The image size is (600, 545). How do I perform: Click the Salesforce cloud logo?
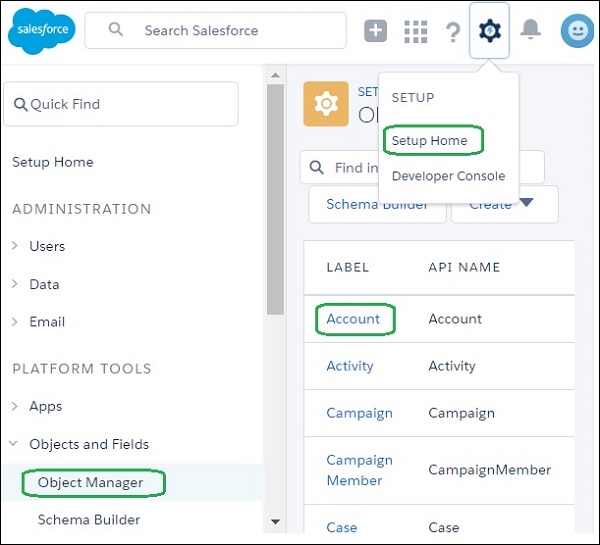[41, 32]
